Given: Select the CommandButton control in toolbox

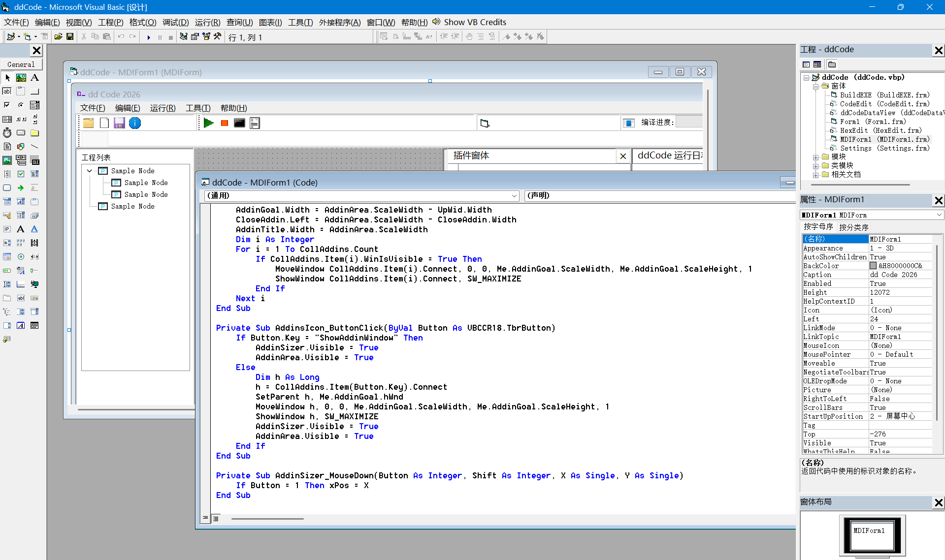Looking at the screenshot, I should coord(35,92).
